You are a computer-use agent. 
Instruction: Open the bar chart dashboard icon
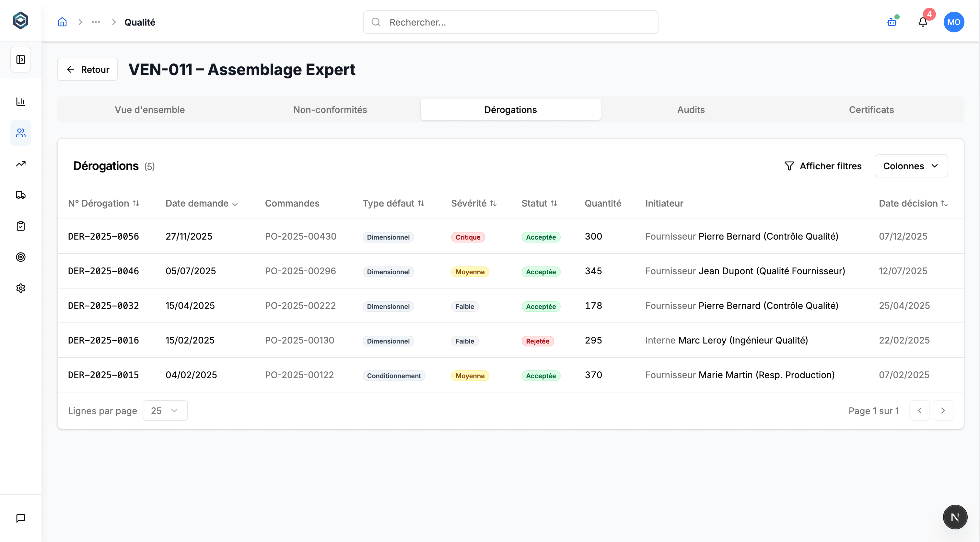pos(20,101)
